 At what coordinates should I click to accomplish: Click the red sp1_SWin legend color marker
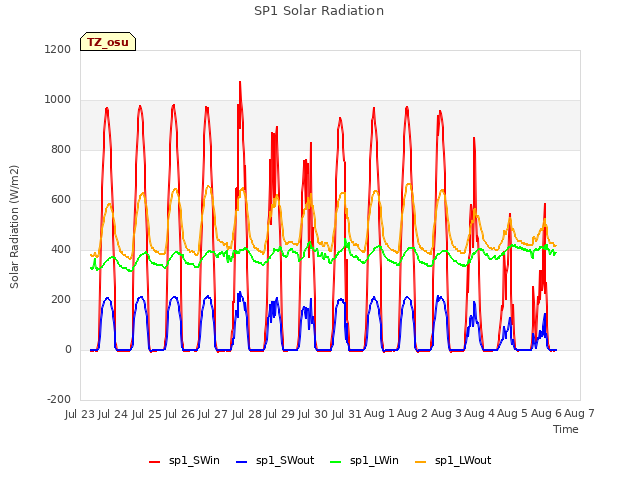[154, 462]
